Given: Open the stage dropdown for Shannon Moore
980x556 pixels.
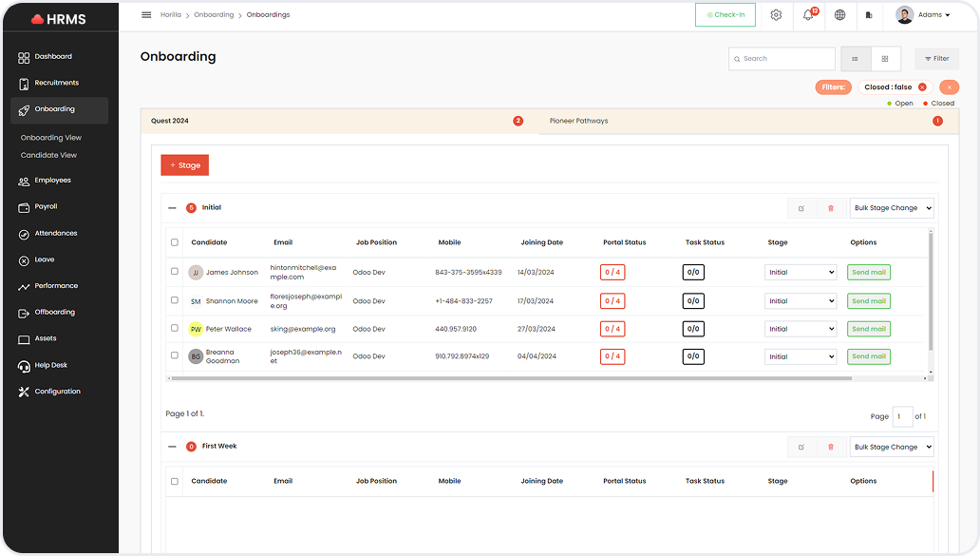Looking at the screenshot, I should (x=800, y=301).
